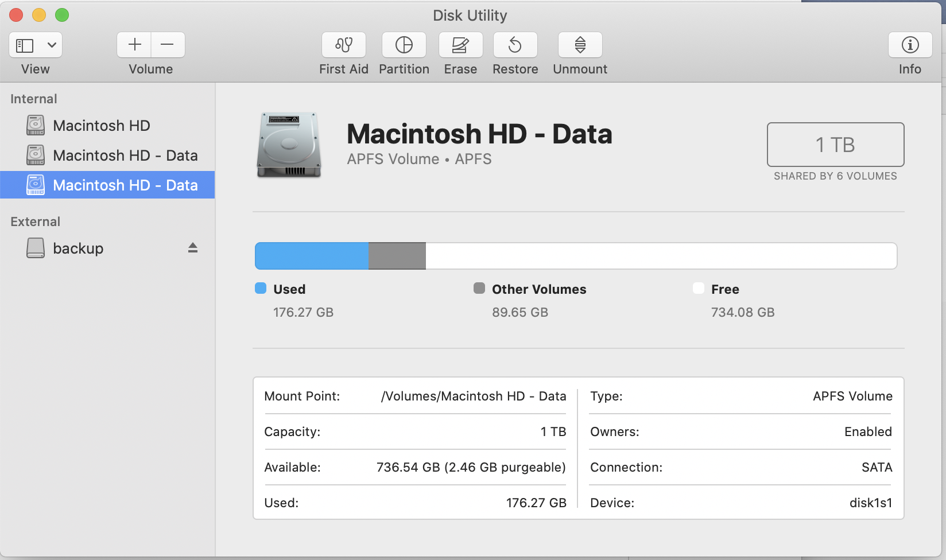Screen dimensions: 946x560
Task: Eject the backup drive
Action: coord(193,248)
